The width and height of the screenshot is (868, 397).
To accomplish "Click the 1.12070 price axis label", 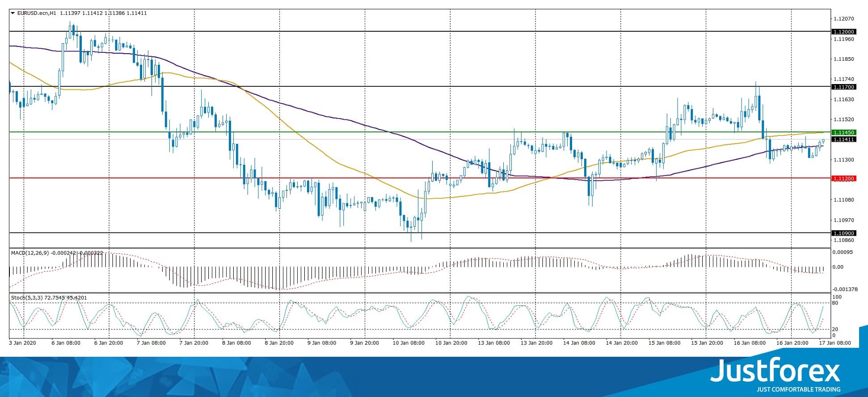I will 844,19.
